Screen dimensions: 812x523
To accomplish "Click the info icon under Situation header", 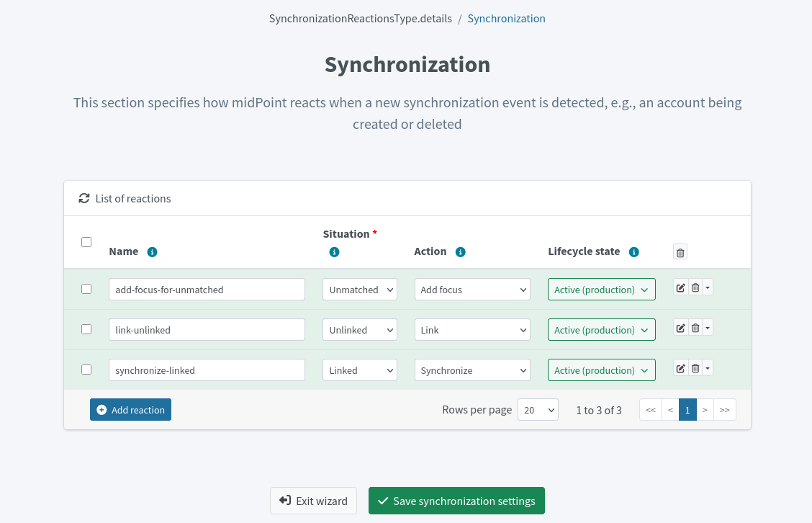I will tap(334, 252).
